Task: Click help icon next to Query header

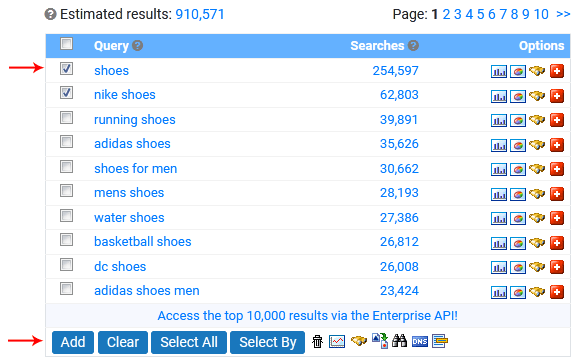Action: tap(138, 46)
